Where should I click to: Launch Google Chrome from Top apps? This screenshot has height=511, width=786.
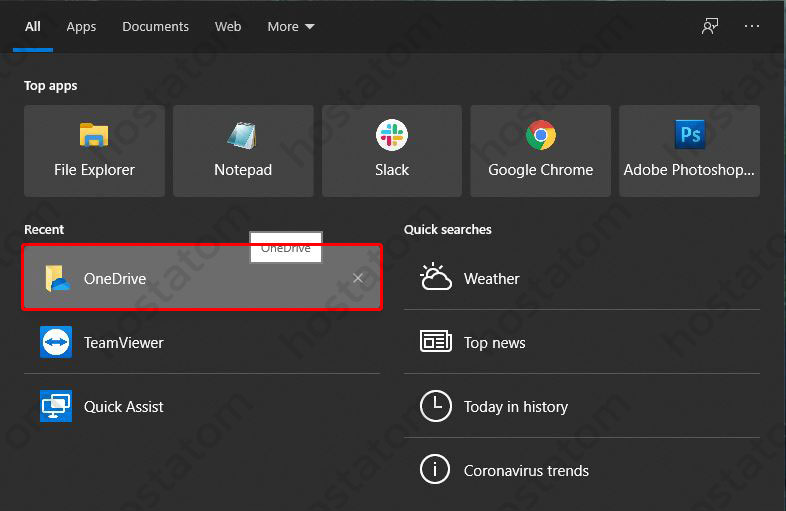540,151
